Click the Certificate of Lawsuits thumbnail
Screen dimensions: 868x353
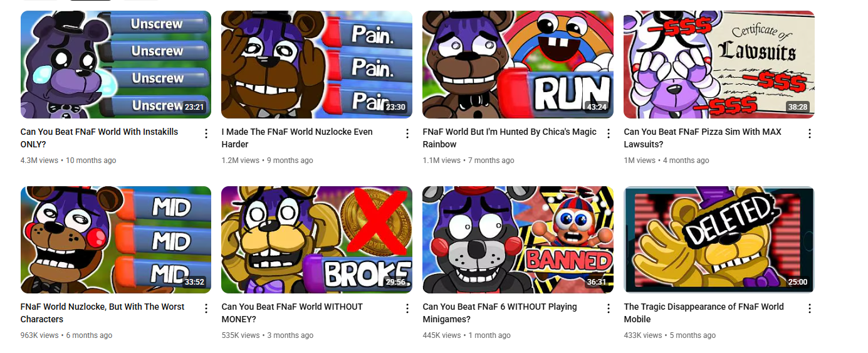[x=719, y=65]
